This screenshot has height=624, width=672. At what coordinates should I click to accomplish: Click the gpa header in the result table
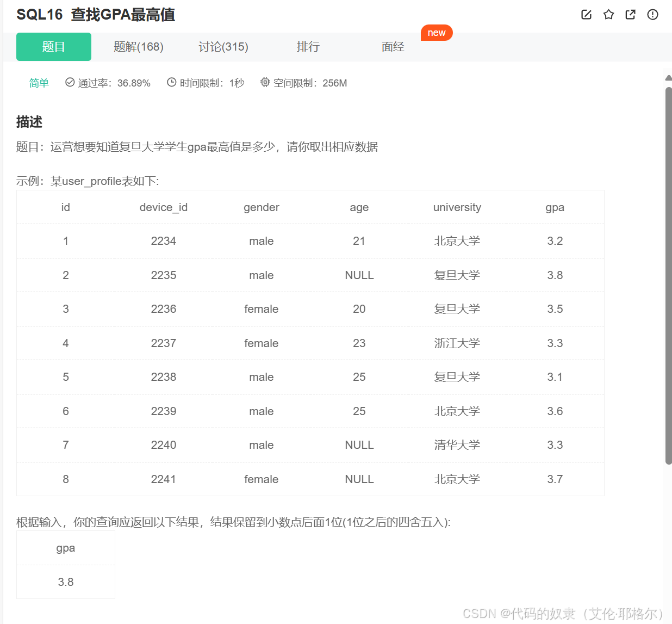(x=66, y=548)
